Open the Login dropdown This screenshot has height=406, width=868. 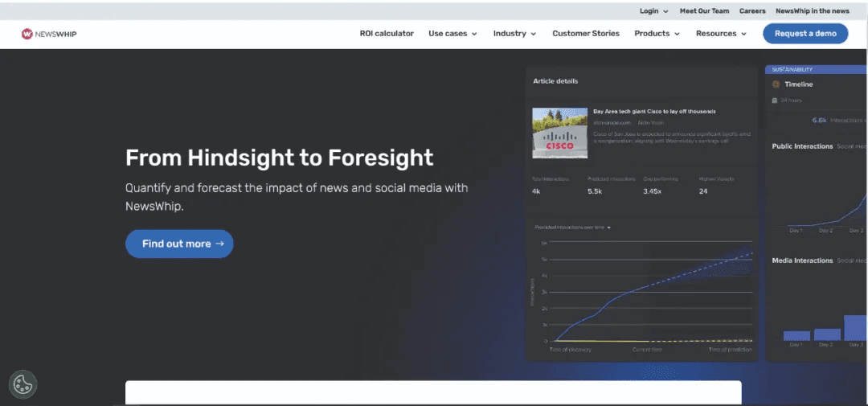653,11
